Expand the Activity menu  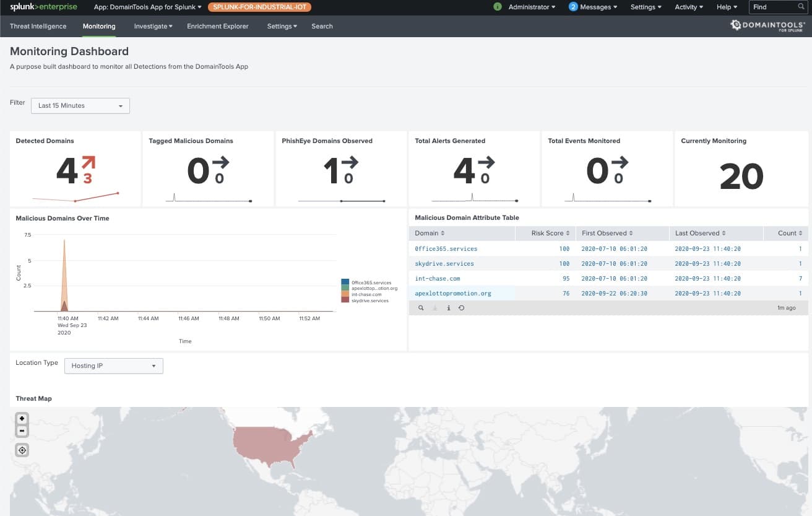pos(688,7)
